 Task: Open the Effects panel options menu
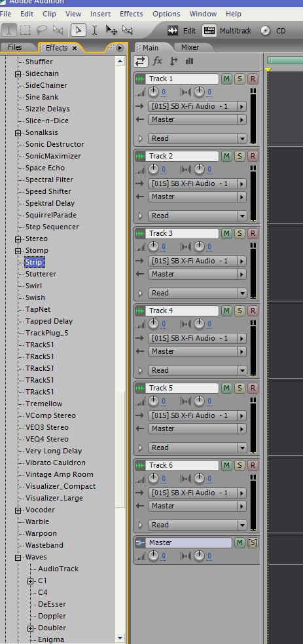coord(119,48)
